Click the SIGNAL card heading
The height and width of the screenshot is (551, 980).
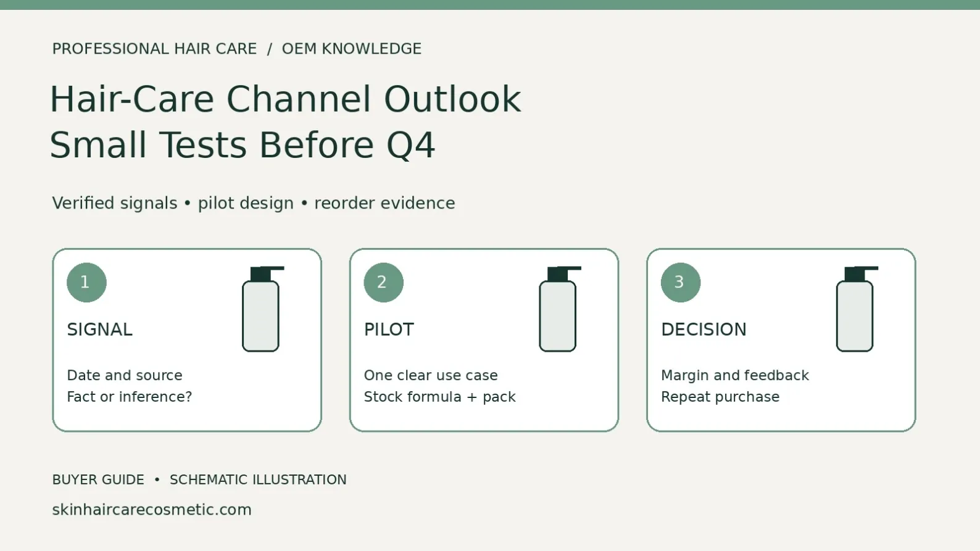99,329
